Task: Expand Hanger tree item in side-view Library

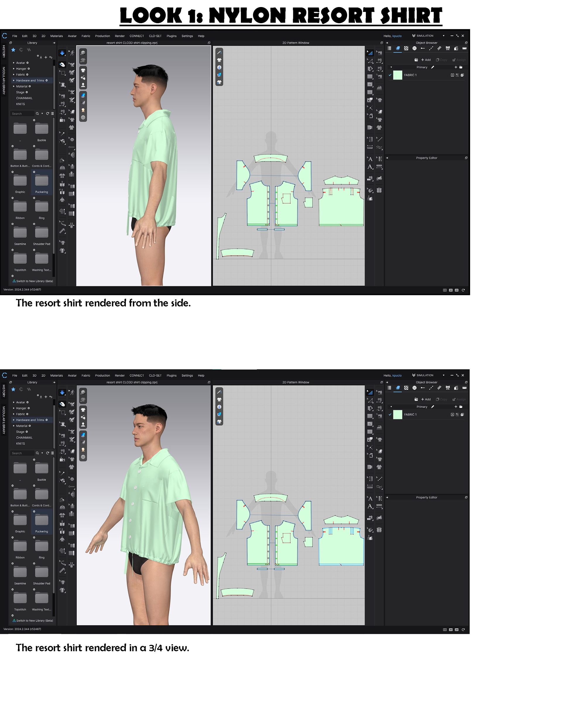Action: tap(14, 69)
